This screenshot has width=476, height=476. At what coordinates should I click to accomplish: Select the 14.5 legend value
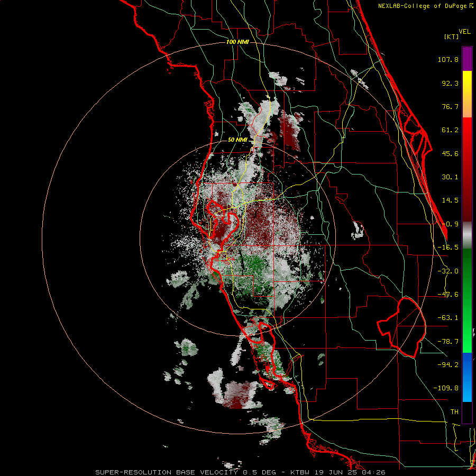pos(450,200)
